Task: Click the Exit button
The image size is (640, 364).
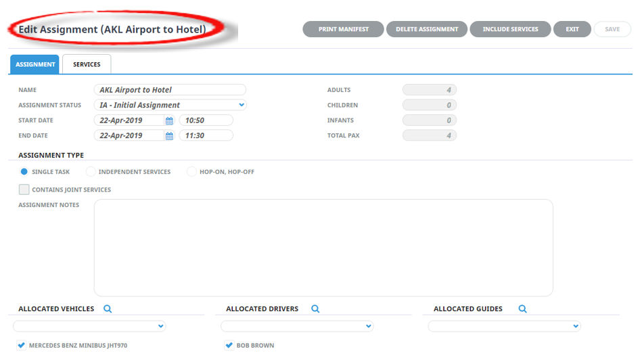Action: click(572, 29)
